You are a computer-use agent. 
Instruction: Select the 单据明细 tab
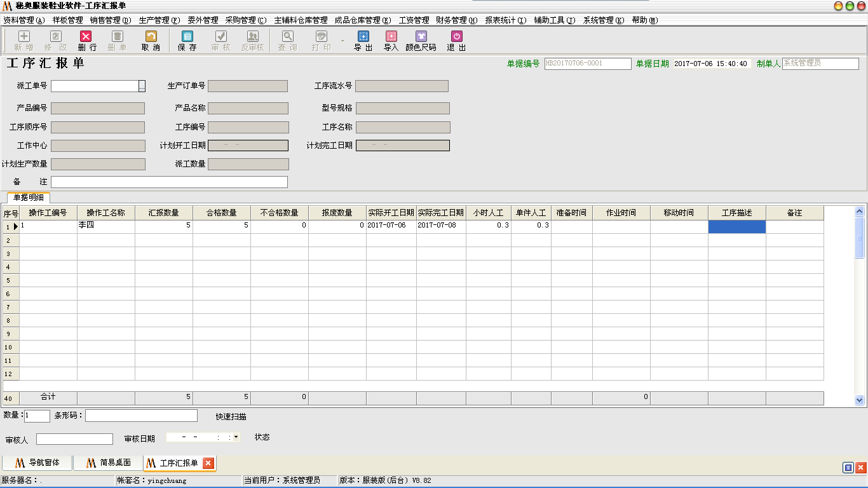[29, 198]
